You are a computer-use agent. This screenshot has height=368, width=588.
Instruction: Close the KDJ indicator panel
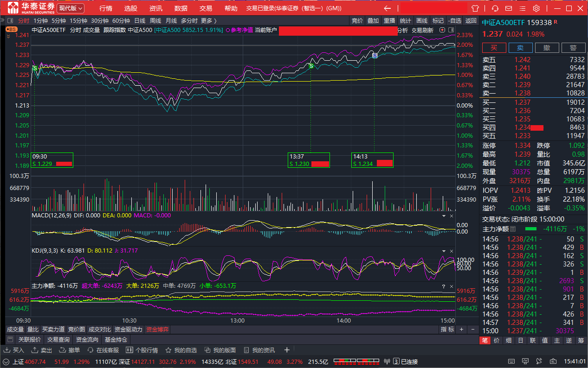[x=452, y=251]
